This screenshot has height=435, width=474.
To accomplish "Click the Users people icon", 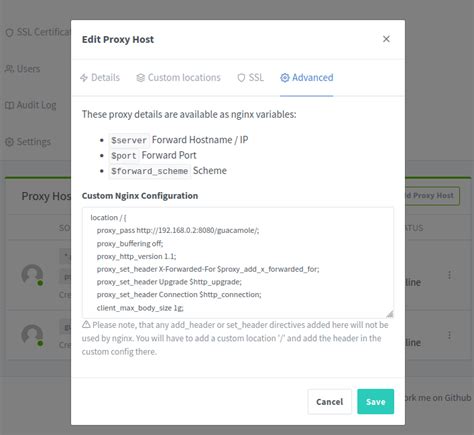I will pos(9,69).
